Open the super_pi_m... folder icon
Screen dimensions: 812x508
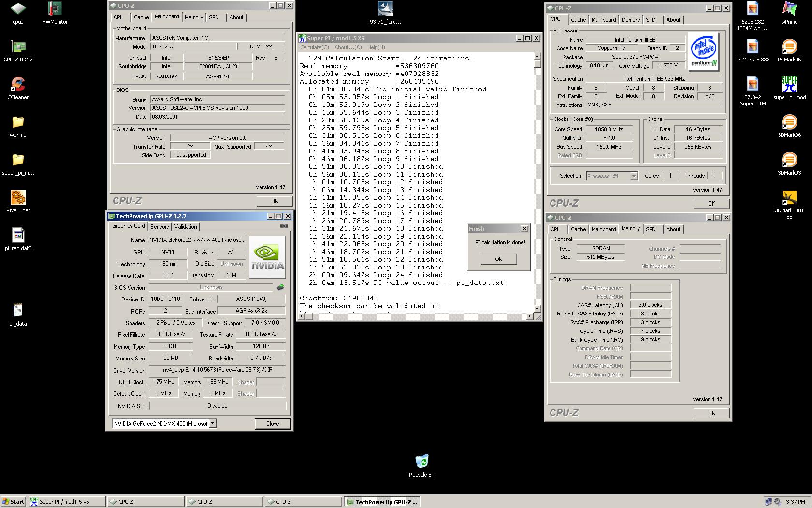click(x=18, y=164)
